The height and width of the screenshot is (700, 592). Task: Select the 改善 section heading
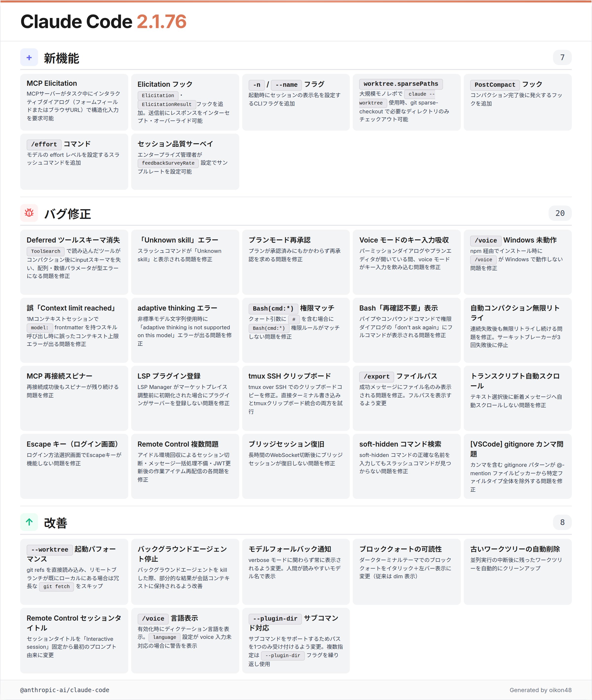[x=56, y=523]
